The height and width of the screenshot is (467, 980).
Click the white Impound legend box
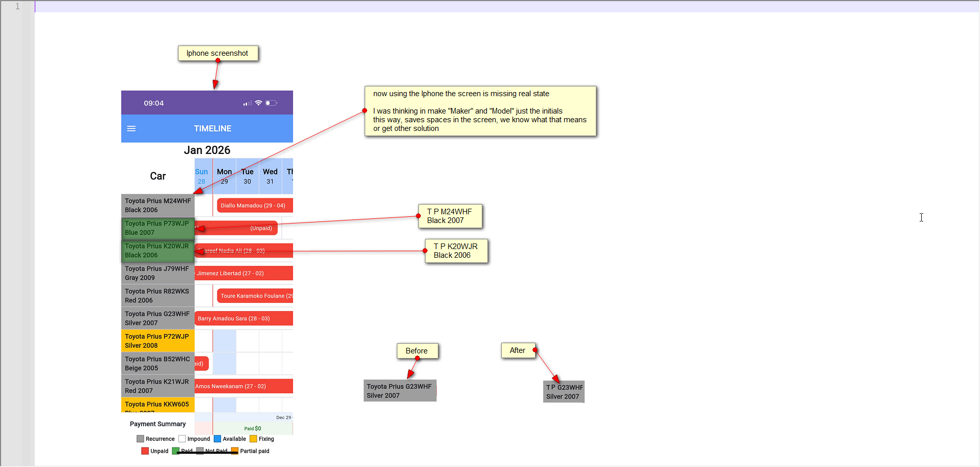click(x=182, y=439)
